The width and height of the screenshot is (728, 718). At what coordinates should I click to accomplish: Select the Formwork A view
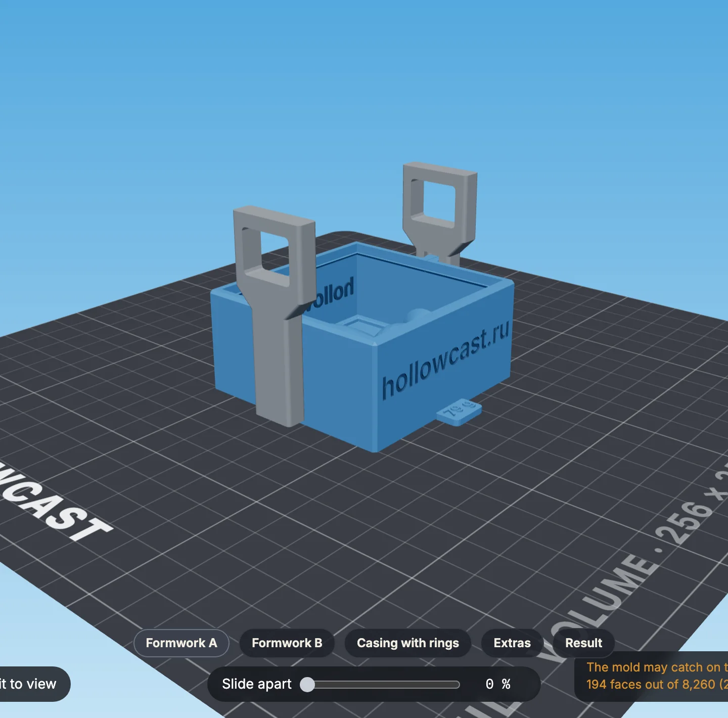coord(181,643)
